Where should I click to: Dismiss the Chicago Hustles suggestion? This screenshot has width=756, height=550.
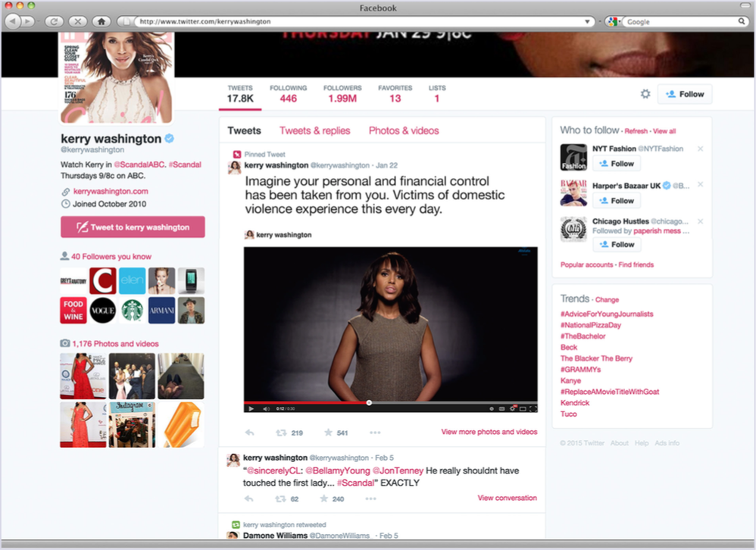[x=700, y=221]
